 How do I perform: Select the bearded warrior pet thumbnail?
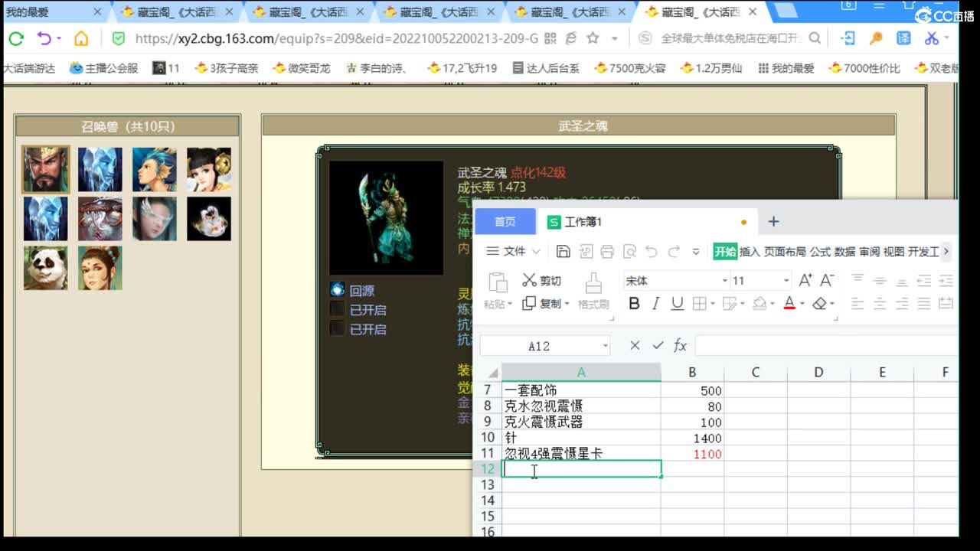(x=45, y=169)
